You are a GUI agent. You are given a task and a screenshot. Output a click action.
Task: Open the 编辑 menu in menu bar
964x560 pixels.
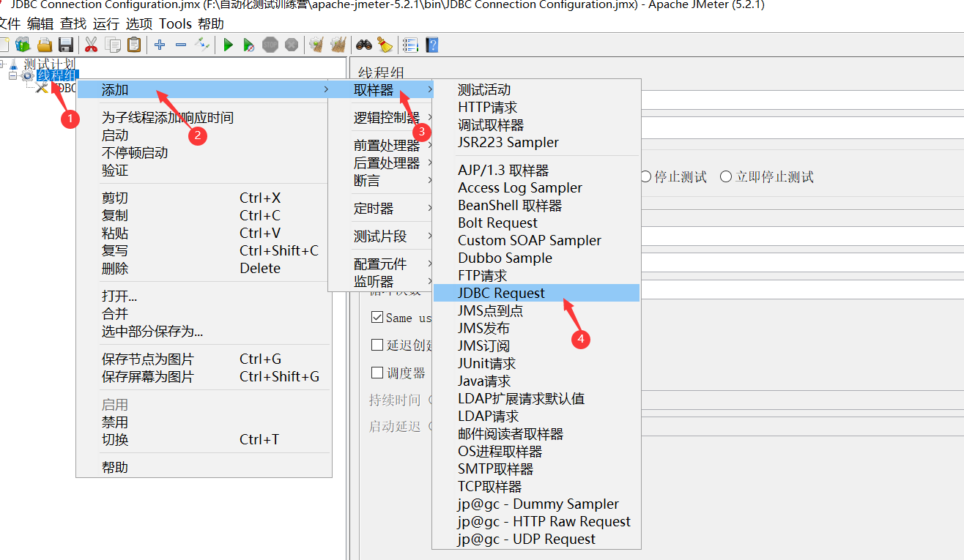point(40,24)
